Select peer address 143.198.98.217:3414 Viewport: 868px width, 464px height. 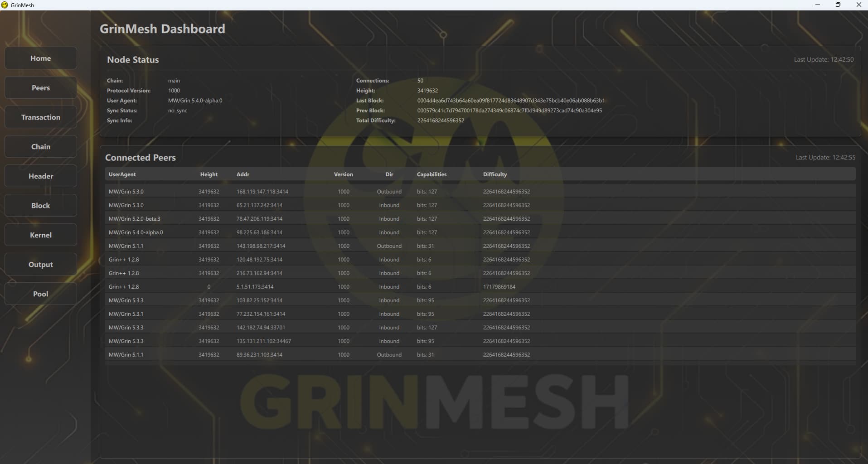point(261,246)
